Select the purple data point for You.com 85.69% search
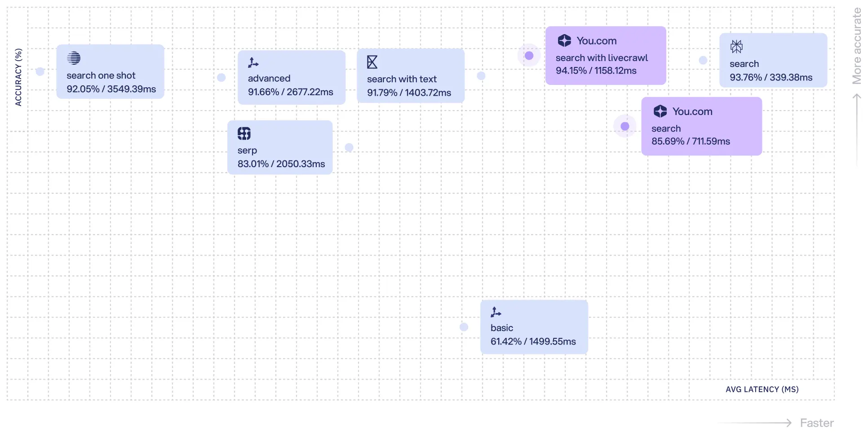868x434 pixels. 625,126
